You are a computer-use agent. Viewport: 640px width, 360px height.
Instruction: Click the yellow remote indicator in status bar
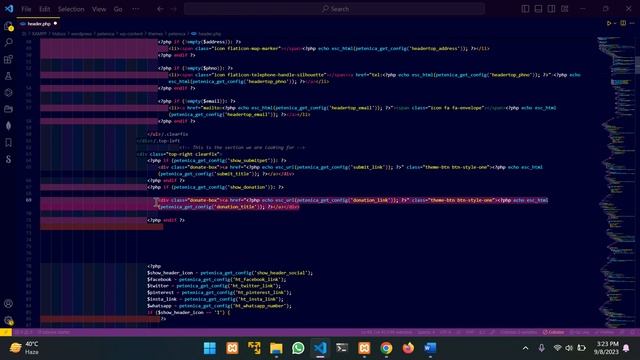click(x=6, y=332)
